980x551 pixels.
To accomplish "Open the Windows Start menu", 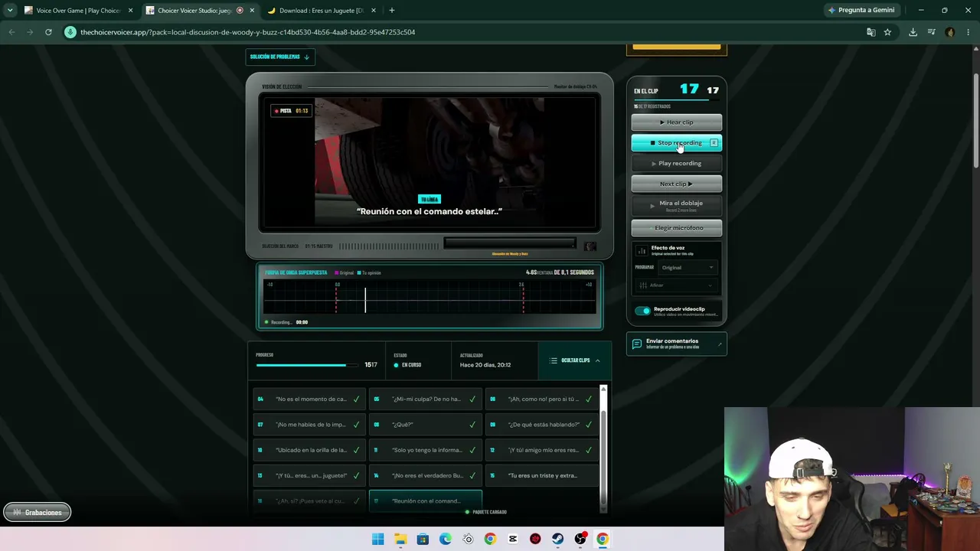I will coord(377,539).
